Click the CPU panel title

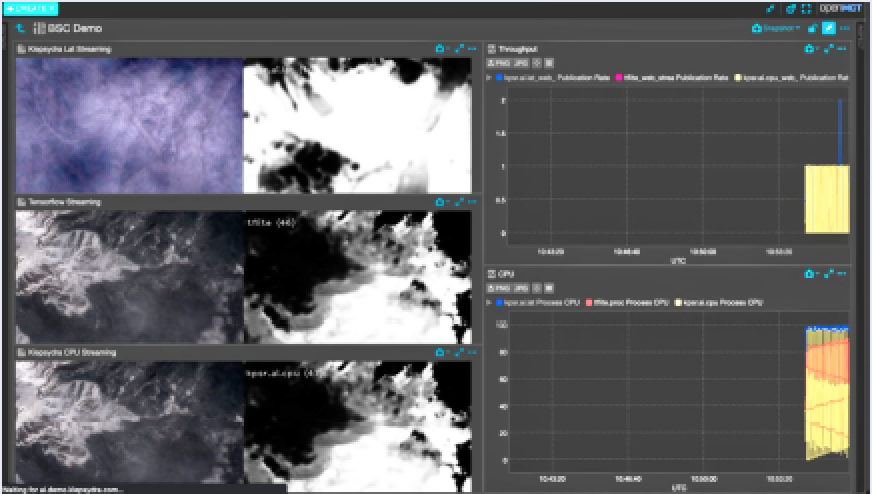click(x=506, y=274)
